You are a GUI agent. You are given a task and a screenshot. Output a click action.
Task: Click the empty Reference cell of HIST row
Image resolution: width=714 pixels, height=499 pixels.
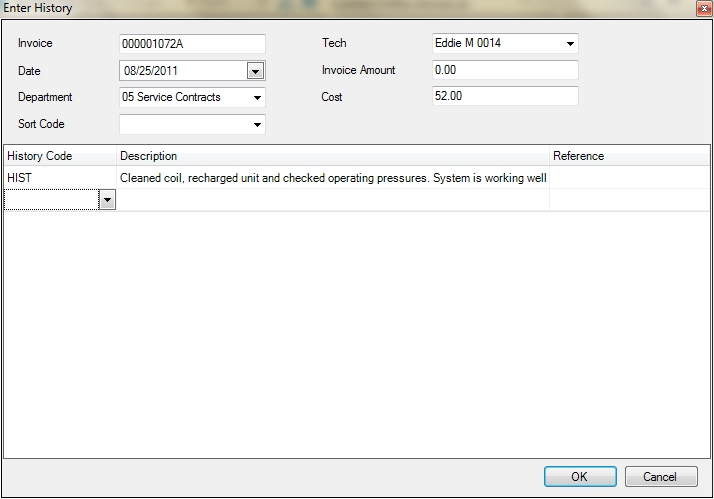[x=630, y=178]
